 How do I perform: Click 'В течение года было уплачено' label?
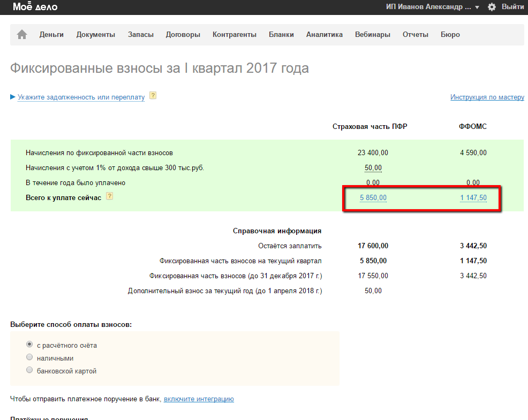tap(76, 183)
